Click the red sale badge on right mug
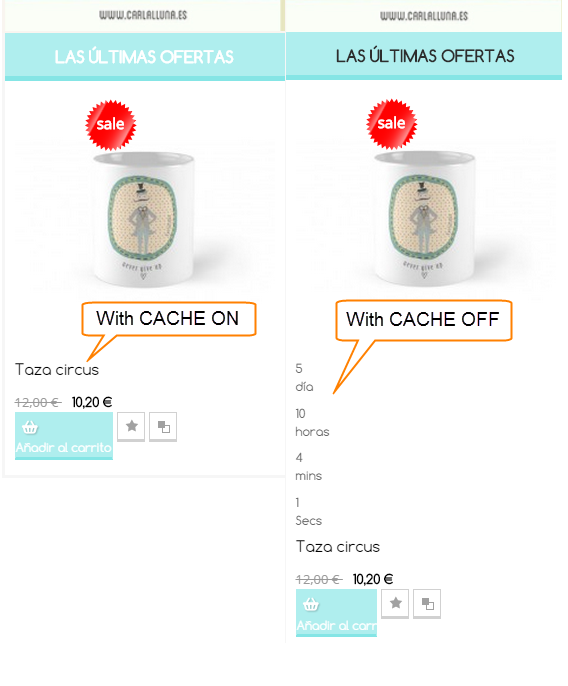 point(392,124)
